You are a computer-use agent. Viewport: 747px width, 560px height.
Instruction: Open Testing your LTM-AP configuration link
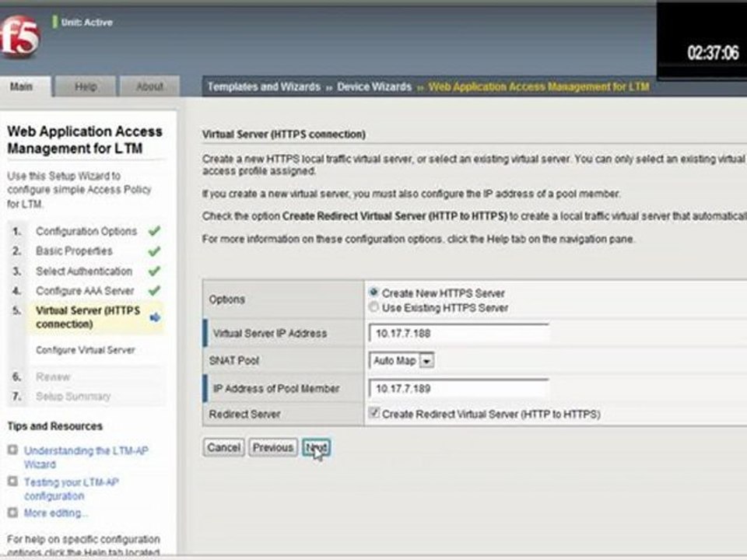[72, 489]
